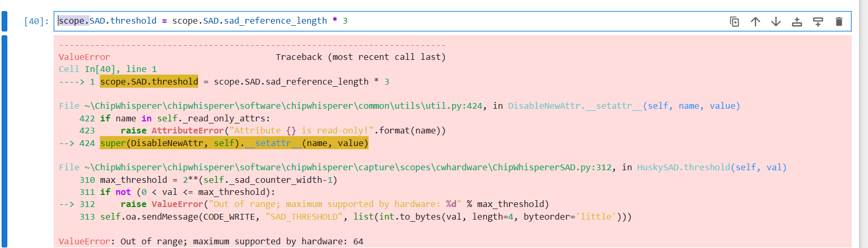Click the red ValueError heading in the traceback
The width and height of the screenshot is (868, 248).
click(84, 57)
